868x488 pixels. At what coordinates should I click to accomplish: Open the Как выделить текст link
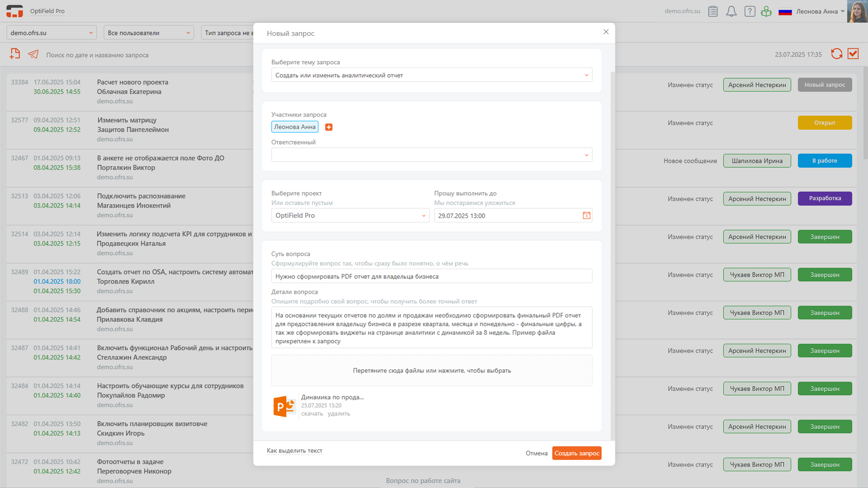[294, 450]
